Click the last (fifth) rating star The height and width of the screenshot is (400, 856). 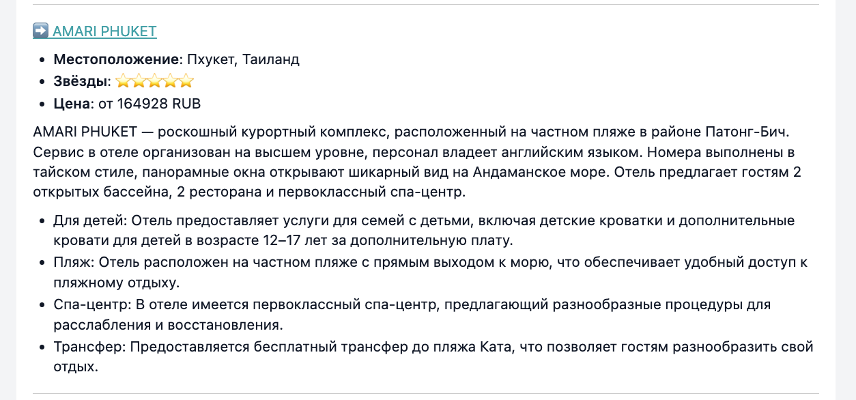(185, 81)
